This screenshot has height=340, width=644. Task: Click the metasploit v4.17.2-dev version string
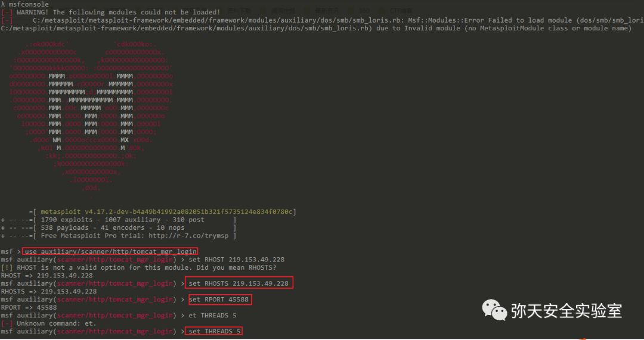(166, 211)
